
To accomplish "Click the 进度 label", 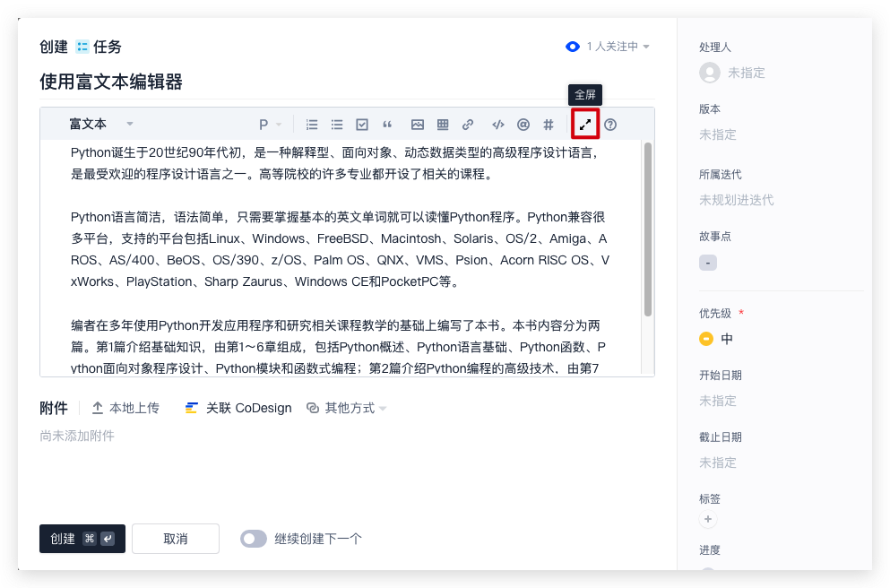I will tap(710, 550).
